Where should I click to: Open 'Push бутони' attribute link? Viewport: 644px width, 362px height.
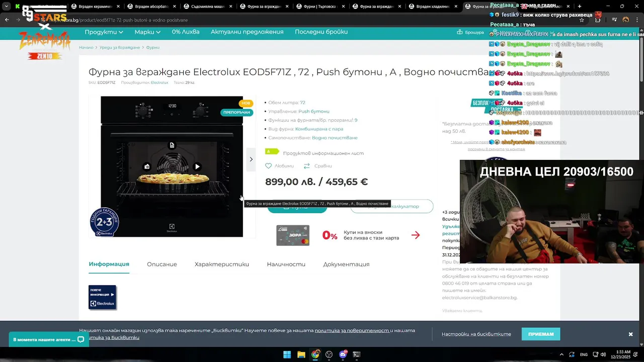point(314,111)
